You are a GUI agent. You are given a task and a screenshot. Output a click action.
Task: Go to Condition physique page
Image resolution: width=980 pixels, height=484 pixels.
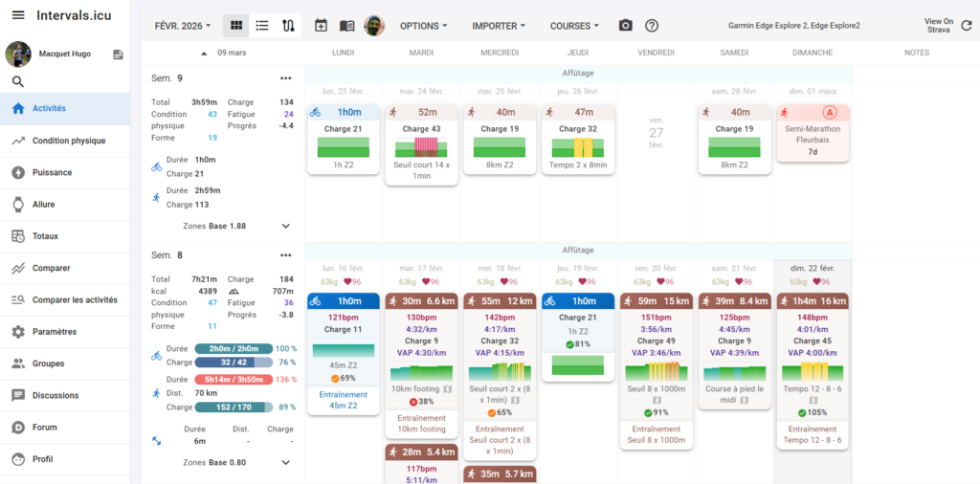point(69,141)
